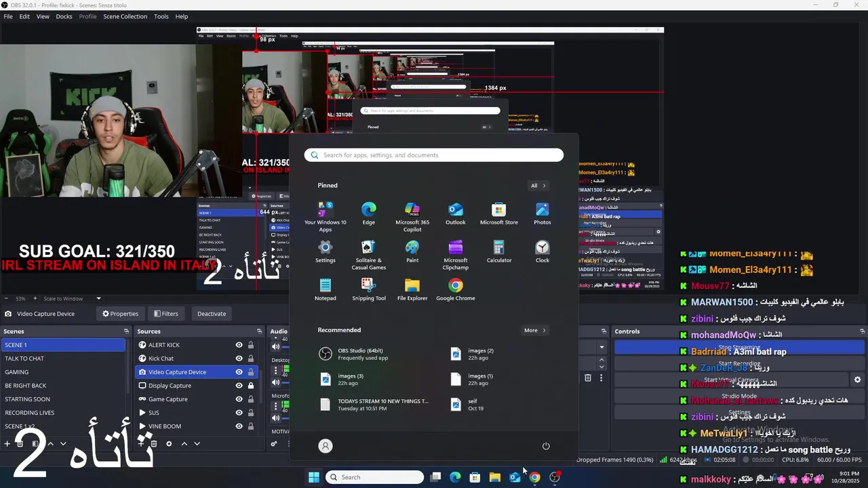Open the Help menu

coord(182,16)
